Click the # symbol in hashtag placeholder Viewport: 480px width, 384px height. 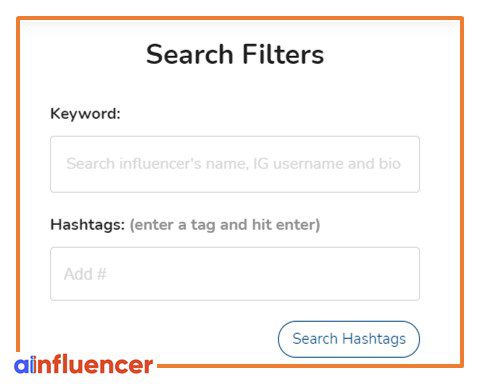[101, 274]
